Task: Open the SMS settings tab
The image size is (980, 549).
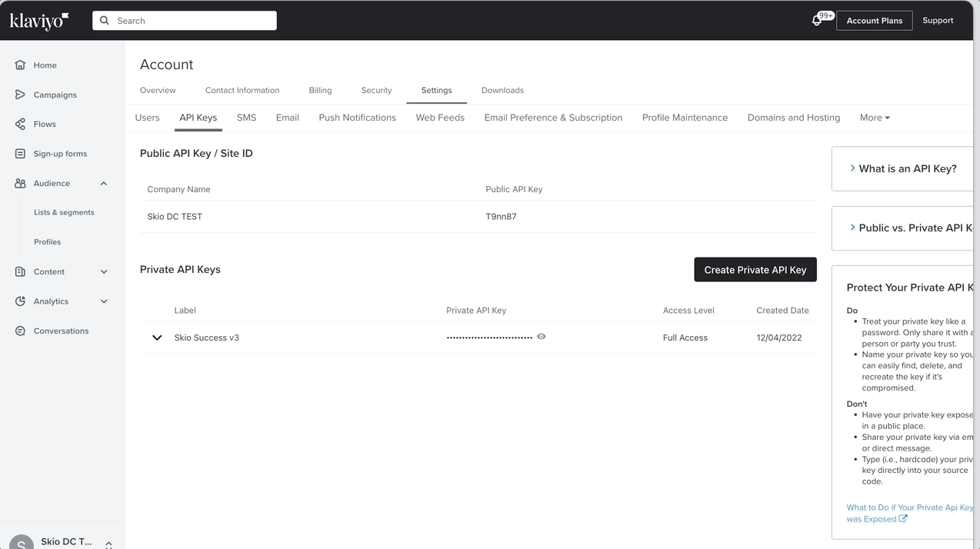Action: (x=246, y=117)
